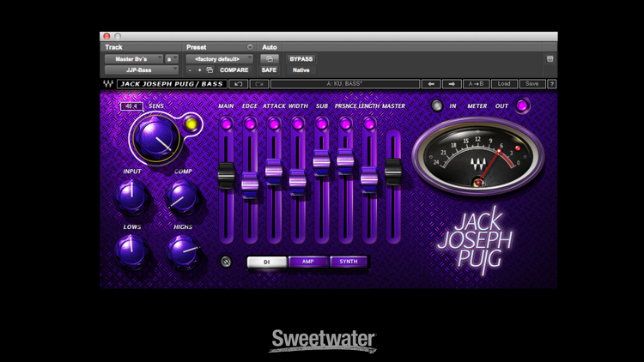Open the Master Bv's track selector
This screenshot has height=362, width=644.
[x=133, y=59]
